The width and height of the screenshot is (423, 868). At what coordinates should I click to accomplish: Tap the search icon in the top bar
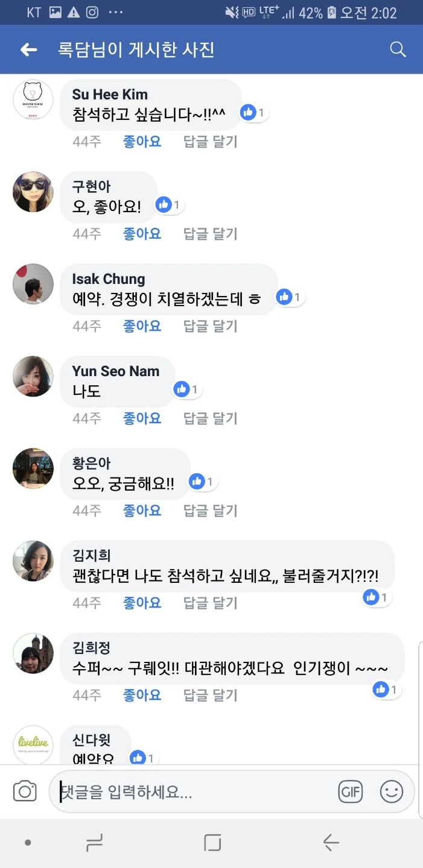pyautogui.click(x=398, y=49)
